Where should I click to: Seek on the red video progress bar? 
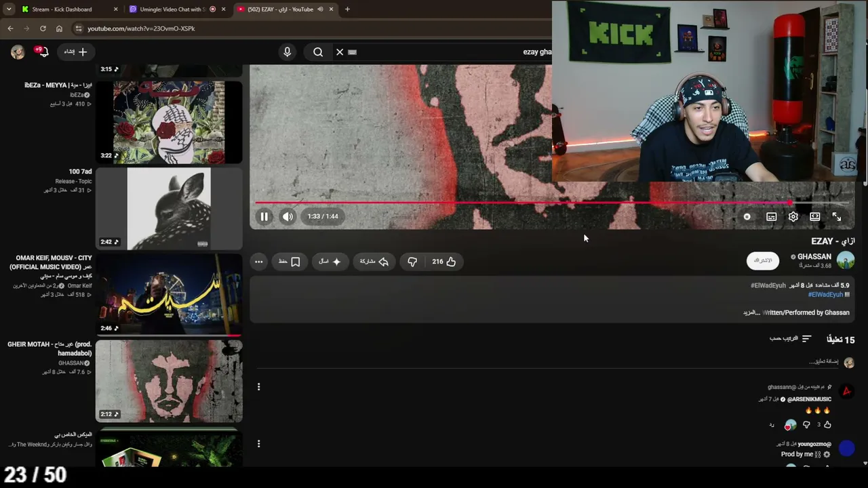tap(552, 202)
